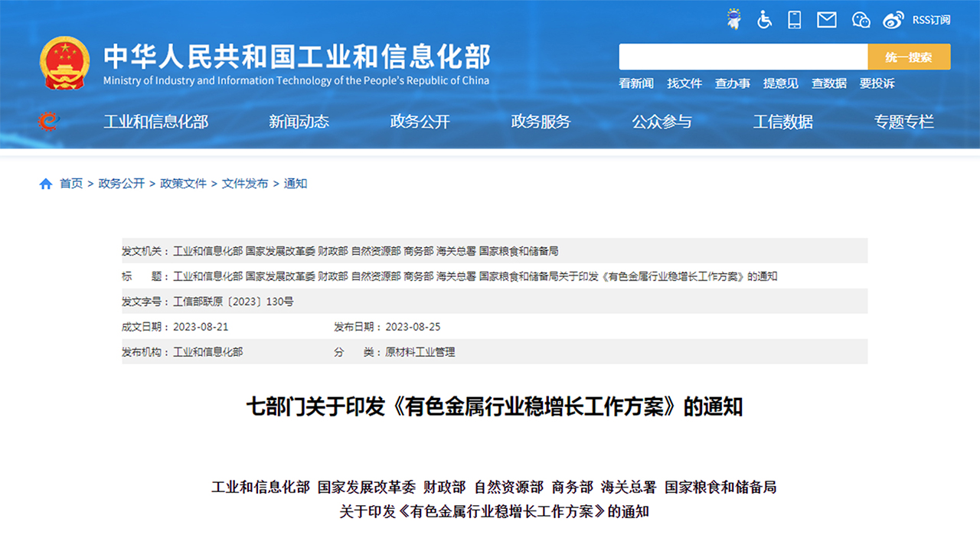Screen dimensions: 980x551
Task: Click the national emblem logo
Action: point(64,64)
